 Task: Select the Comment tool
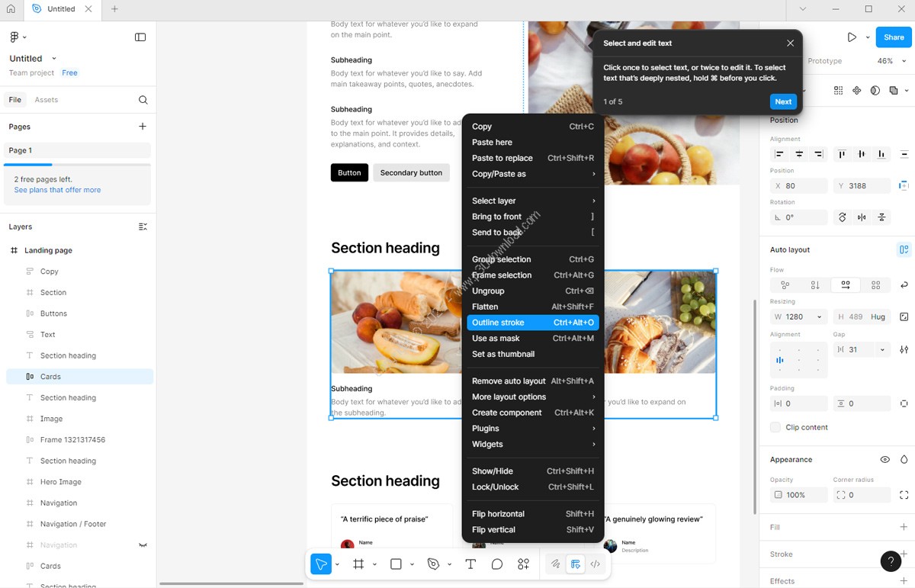click(497, 564)
